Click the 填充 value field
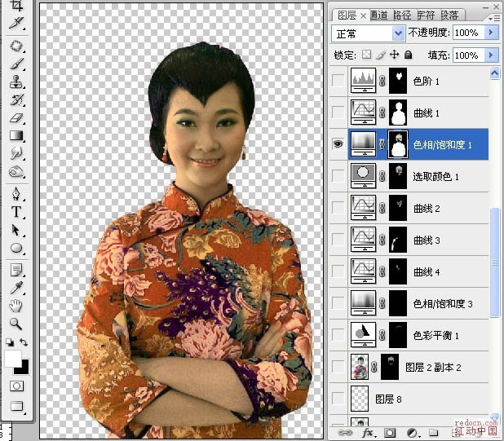 pyautogui.click(x=468, y=55)
